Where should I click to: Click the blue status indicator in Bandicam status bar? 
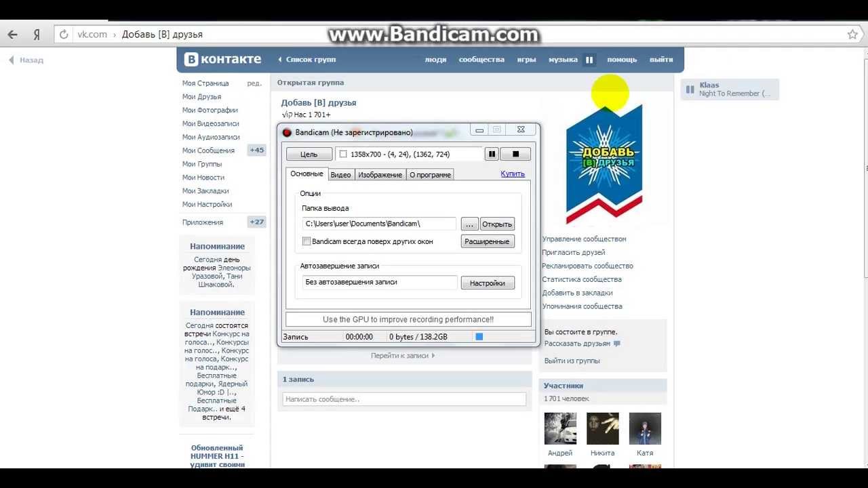tap(479, 336)
